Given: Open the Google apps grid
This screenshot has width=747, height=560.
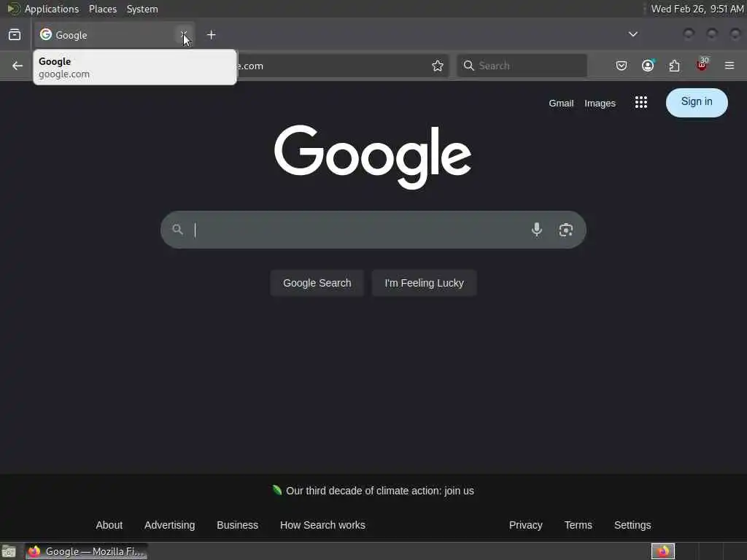Looking at the screenshot, I should click(x=640, y=102).
